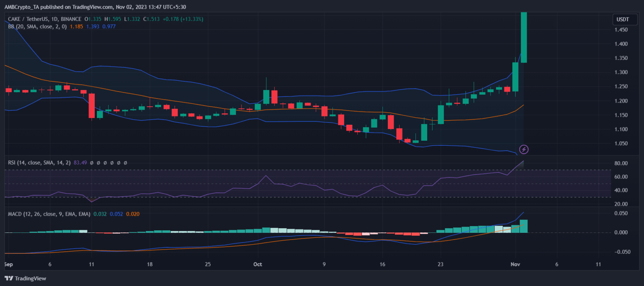Screen dimensions: 644x286
Task: Click the TradingView logo icon
Action: pos(8,278)
